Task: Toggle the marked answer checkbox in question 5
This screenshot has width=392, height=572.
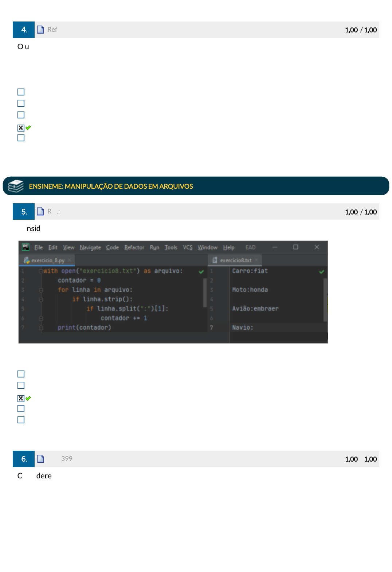Action: (x=21, y=399)
